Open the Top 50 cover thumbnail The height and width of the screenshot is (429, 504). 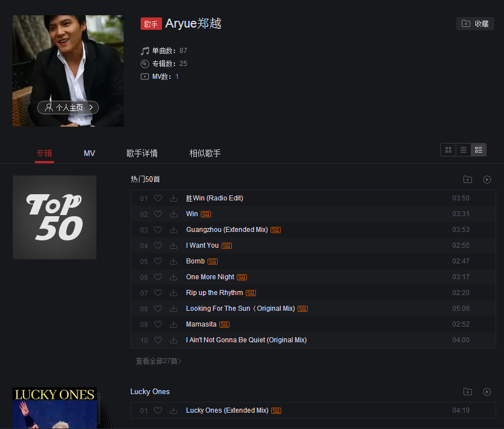[55, 217]
